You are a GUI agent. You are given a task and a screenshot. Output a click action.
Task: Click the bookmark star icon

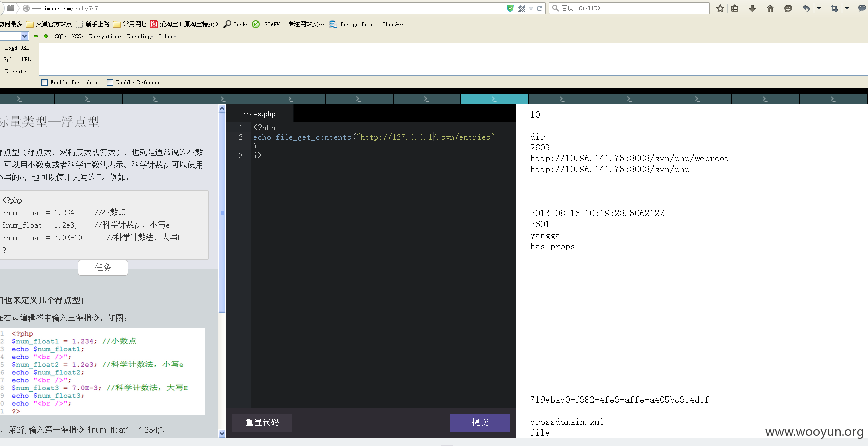tap(720, 8)
